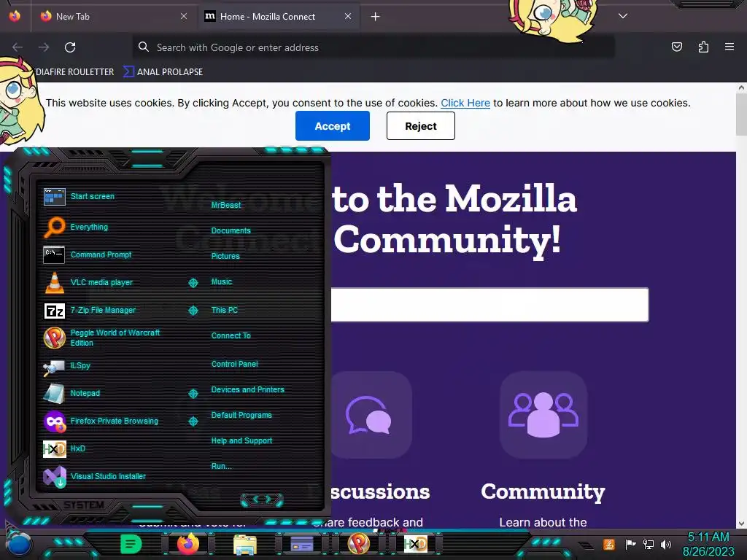Reject the cookies
Viewport: 747px width, 560px height.
(x=421, y=125)
